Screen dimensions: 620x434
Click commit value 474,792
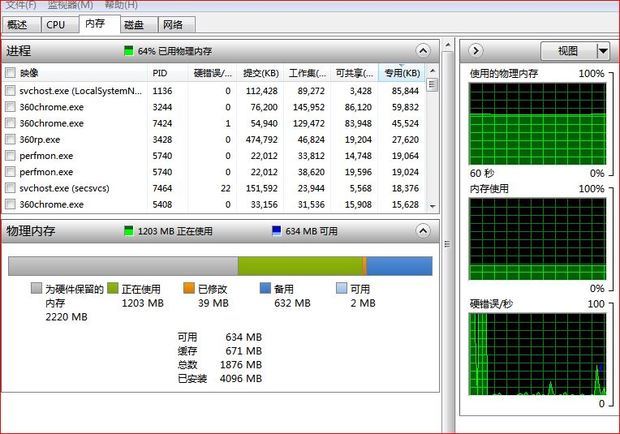coord(261,140)
